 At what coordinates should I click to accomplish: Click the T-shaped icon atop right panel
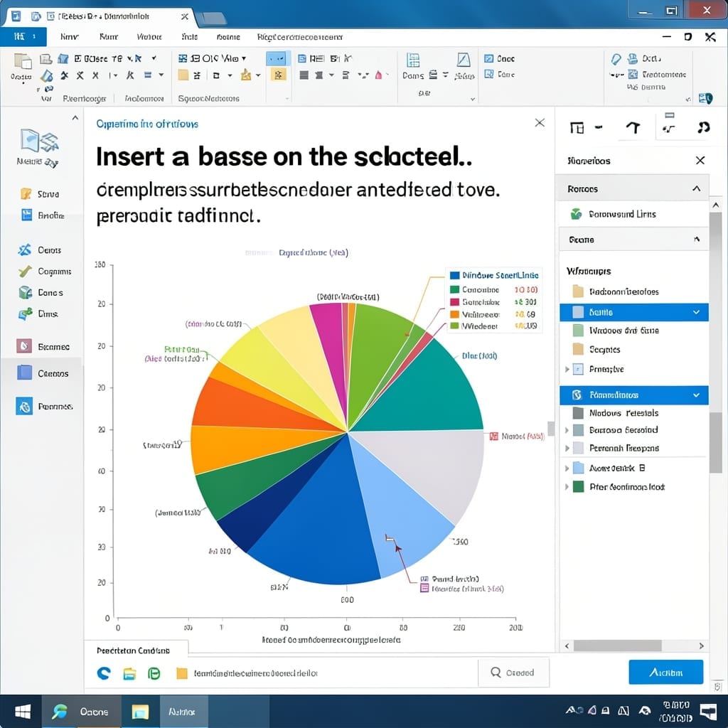pyautogui.click(x=633, y=128)
